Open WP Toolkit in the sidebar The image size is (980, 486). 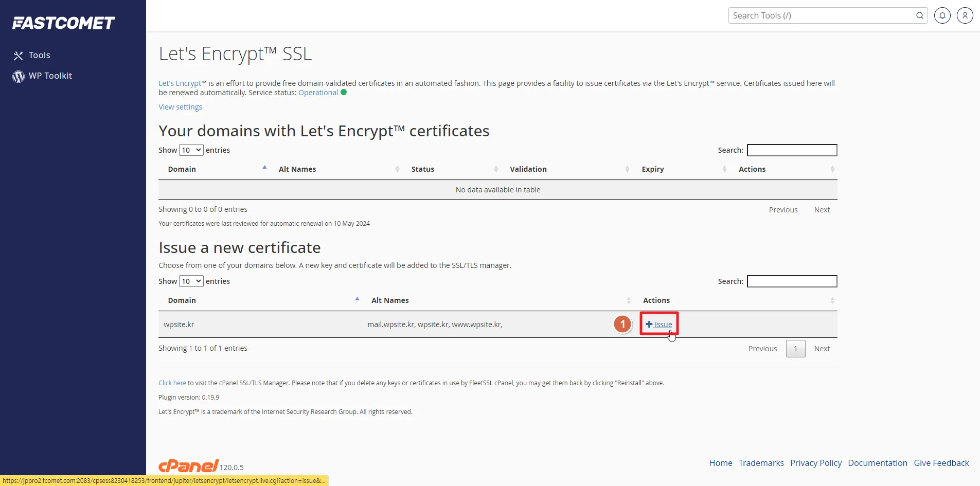42,76
